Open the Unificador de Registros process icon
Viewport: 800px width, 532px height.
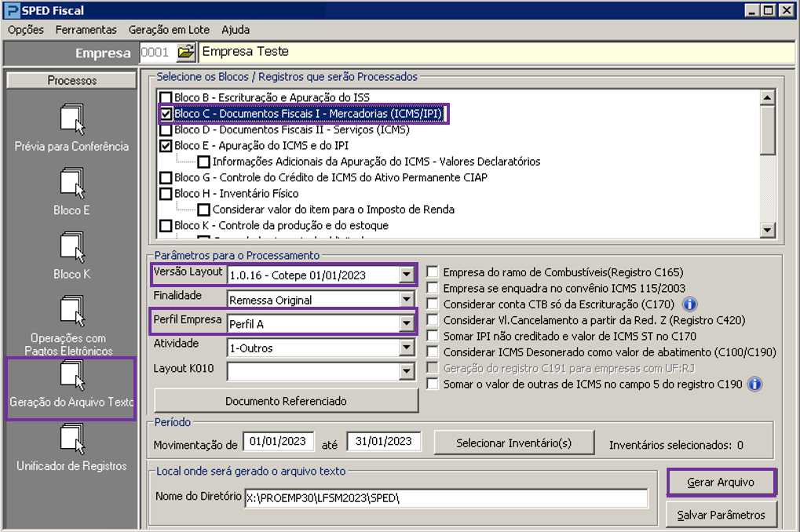[72, 439]
